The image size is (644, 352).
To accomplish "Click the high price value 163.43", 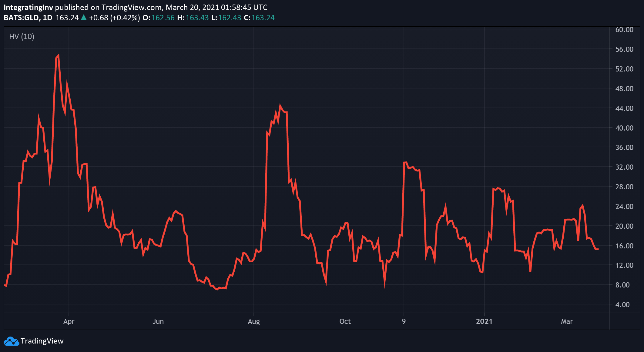I will (197, 18).
